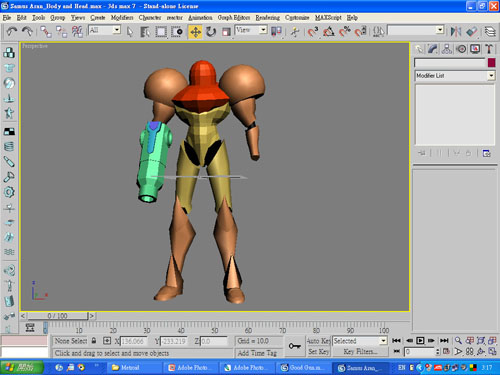Open the Rendering menu
The height and width of the screenshot is (375, 500).
(267, 17)
